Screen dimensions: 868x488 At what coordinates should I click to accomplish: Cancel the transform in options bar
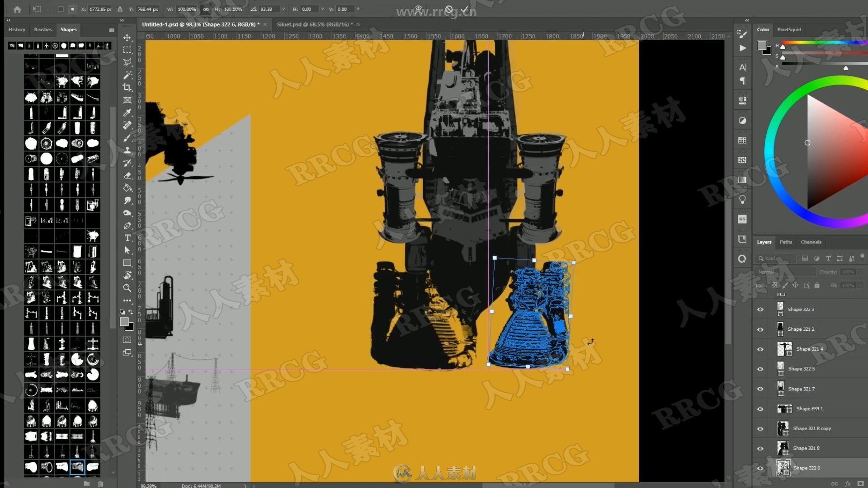449,9
